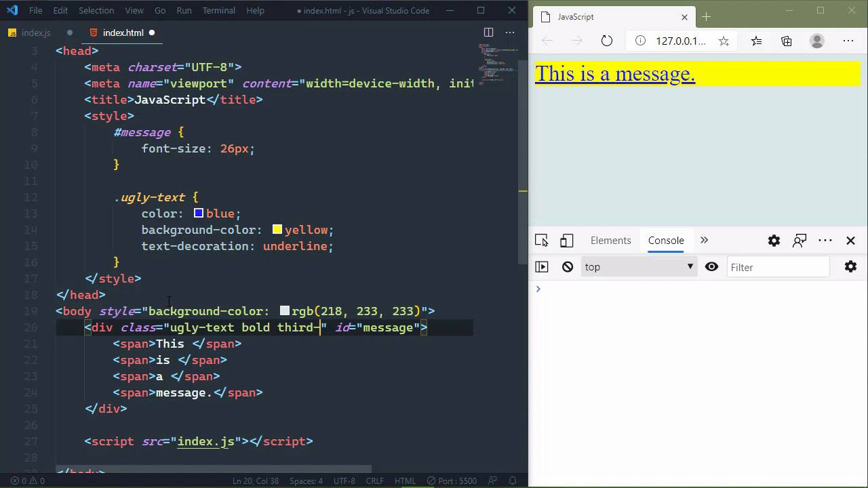
Task: Select an element to inspect icon
Action: [541, 241]
